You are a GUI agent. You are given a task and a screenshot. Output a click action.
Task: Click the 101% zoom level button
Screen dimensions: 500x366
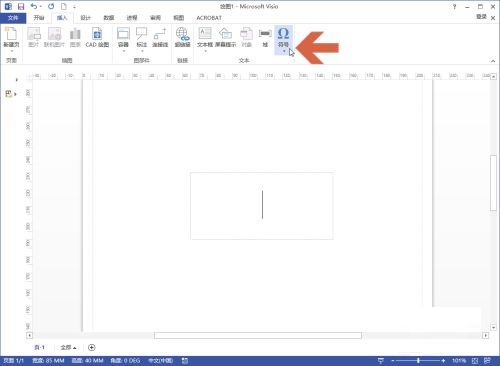[x=459, y=360]
